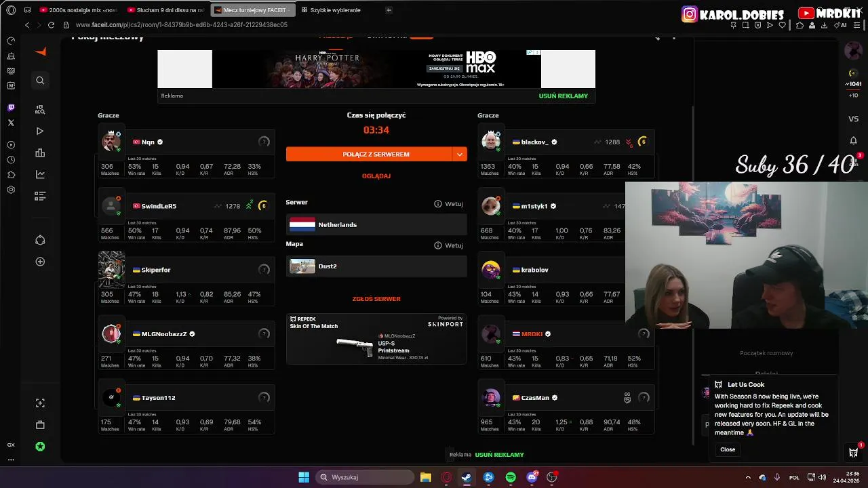Open the krabolov player name
Screen dimensions: 868x488
(x=534, y=270)
